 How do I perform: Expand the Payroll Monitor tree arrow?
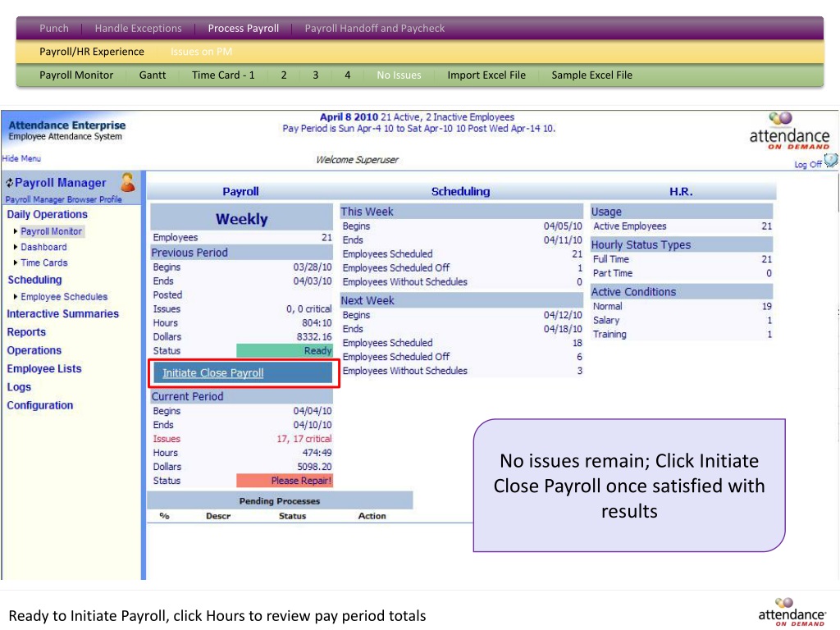[x=16, y=231]
